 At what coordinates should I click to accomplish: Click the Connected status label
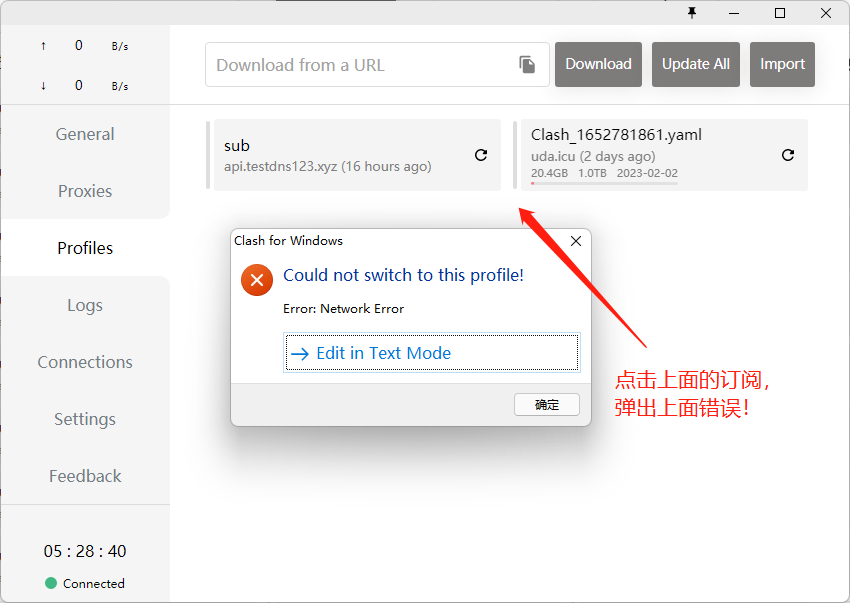(94, 583)
